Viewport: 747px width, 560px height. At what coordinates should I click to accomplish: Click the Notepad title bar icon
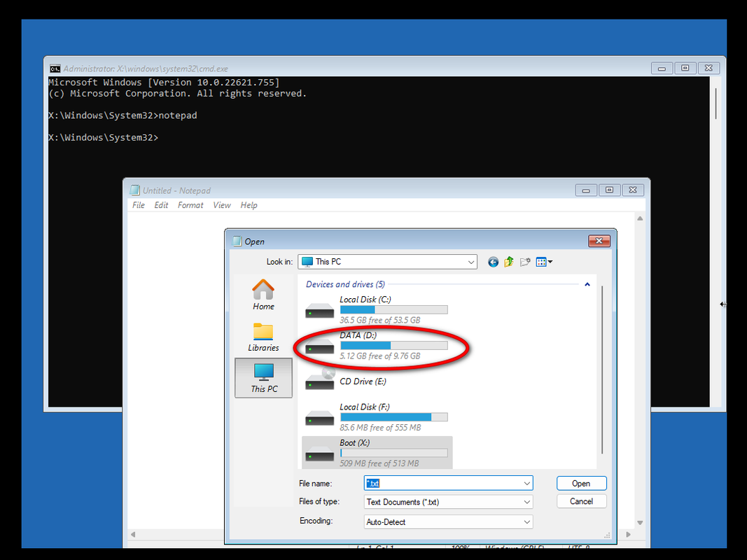(135, 190)
